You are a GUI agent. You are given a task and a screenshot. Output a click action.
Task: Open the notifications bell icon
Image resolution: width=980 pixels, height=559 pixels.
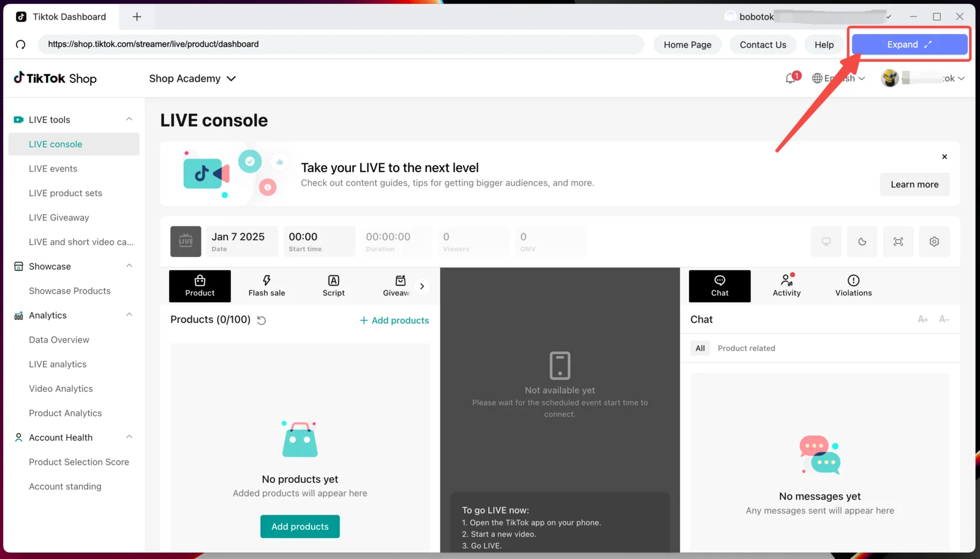tap(791, 78)
